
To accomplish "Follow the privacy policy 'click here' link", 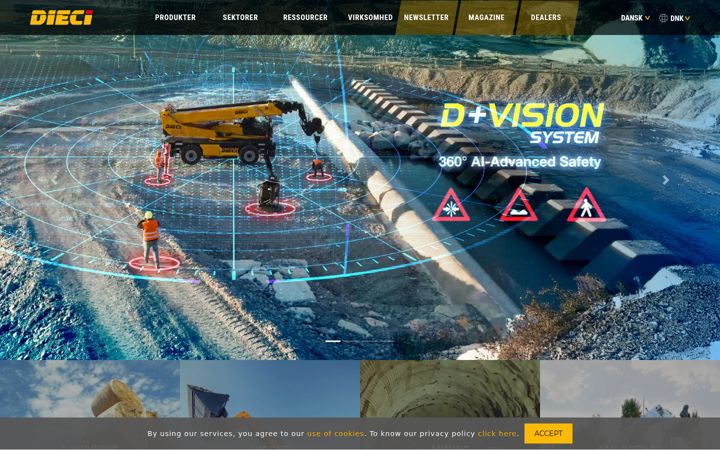I will pyautogui.click(x=497, y=433).
